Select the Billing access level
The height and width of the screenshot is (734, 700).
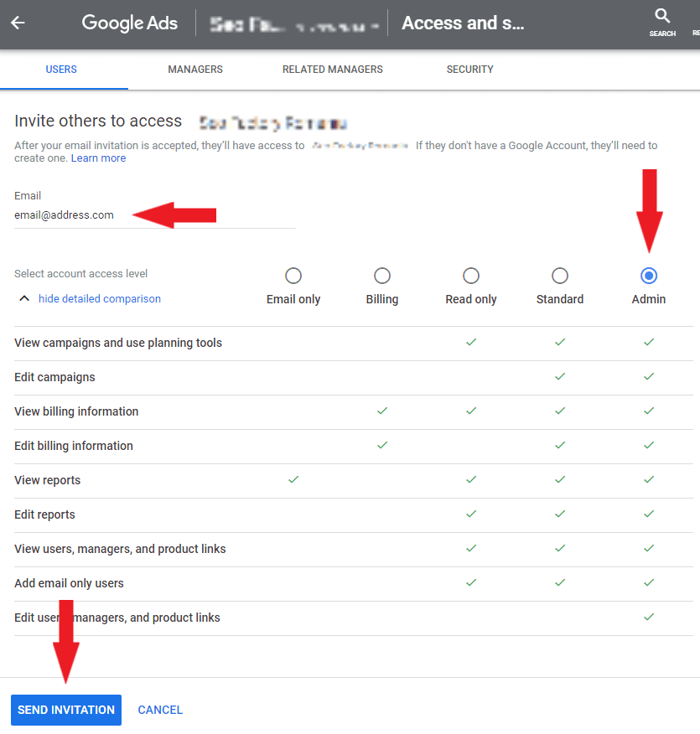tap(382, 276)
